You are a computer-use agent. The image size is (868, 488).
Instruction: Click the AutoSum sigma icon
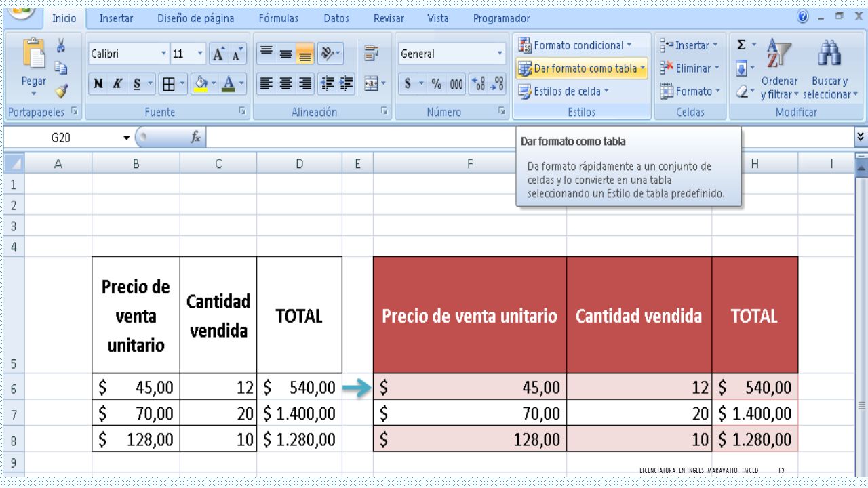(x=741, y=45)
